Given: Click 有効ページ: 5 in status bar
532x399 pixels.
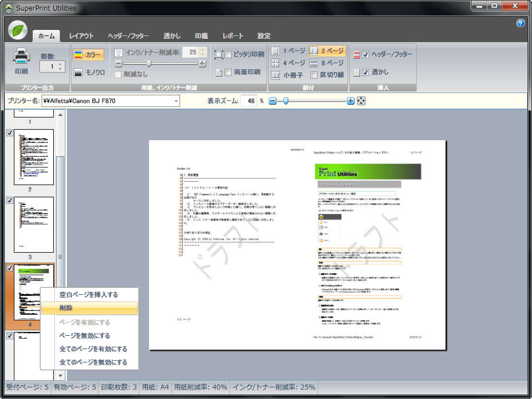Looking at the screenshot, I should pyautogui.click(x=75, y=387).
